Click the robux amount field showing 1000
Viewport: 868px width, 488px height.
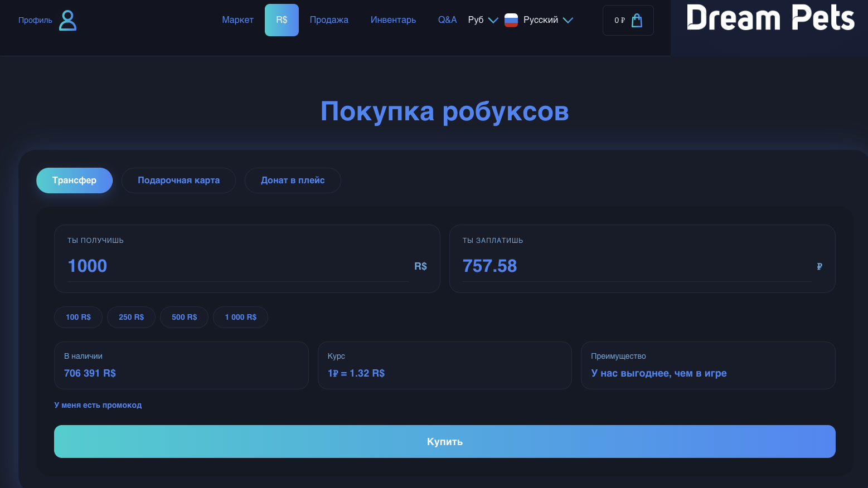click(238, 266)
